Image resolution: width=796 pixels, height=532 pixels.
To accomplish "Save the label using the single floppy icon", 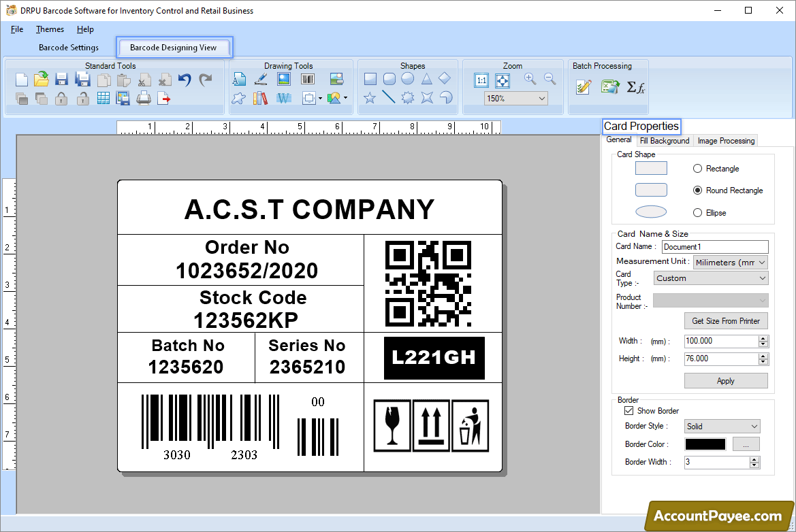I will (x=61, y=79).
